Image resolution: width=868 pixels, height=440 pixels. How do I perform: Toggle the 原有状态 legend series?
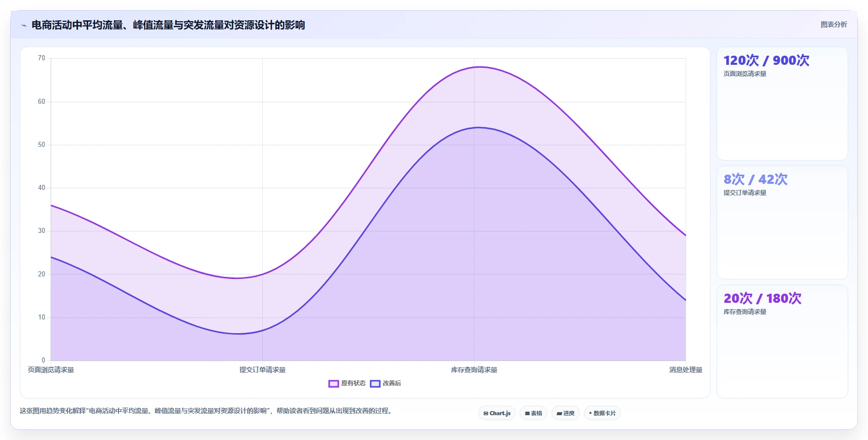pos(347,383)
